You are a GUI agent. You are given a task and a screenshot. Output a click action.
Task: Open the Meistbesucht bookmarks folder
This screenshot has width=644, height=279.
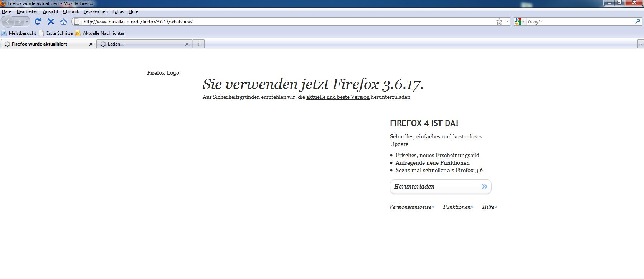coord(19,33)
